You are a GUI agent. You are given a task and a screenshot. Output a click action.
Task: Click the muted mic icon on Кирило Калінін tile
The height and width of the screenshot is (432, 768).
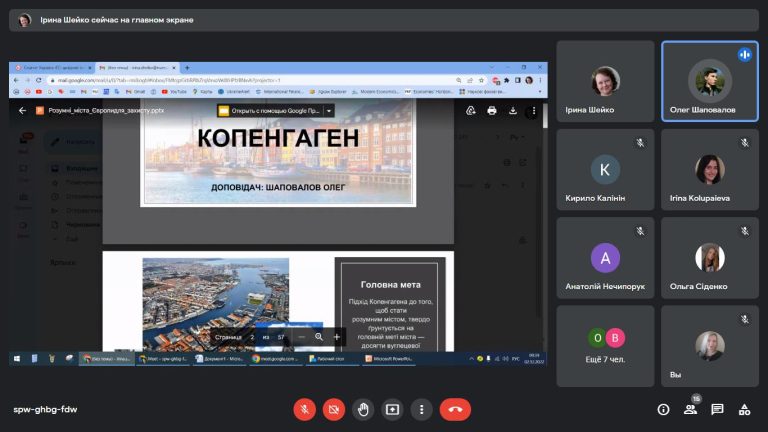tap(640, 143)
